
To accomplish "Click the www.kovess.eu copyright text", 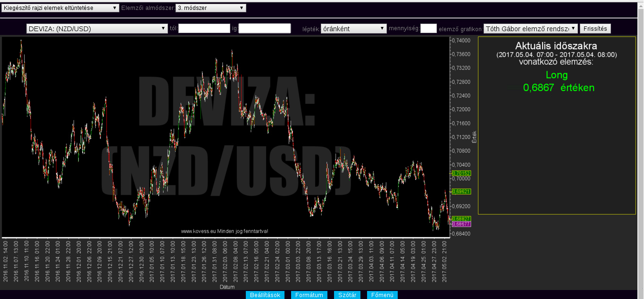I will pos(225,231).
